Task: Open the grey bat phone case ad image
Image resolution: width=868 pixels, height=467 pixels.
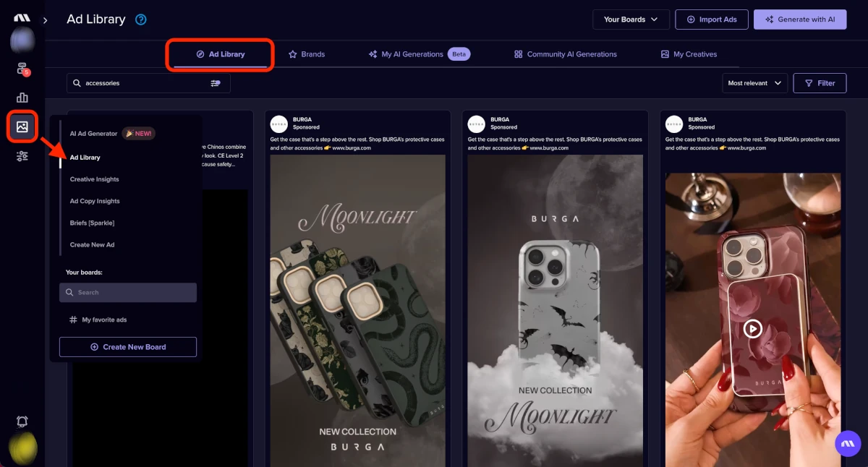Action: (x=556, y=311)
